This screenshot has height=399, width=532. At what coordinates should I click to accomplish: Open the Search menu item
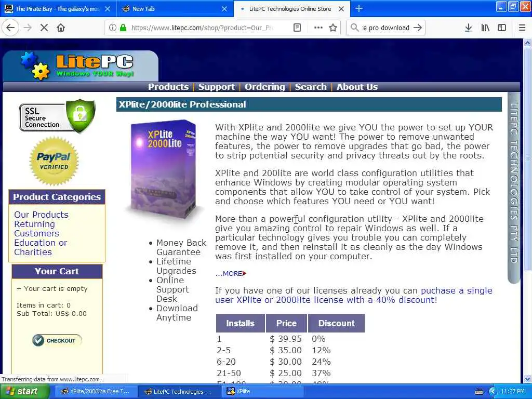[x=311, y=87]
